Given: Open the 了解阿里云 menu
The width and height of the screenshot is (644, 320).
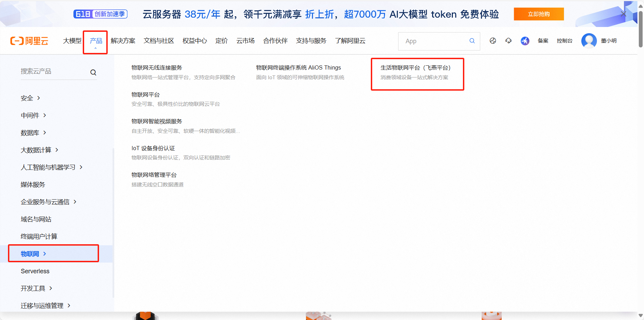Looking at the screenshot, I should click(x=350, y=41).
